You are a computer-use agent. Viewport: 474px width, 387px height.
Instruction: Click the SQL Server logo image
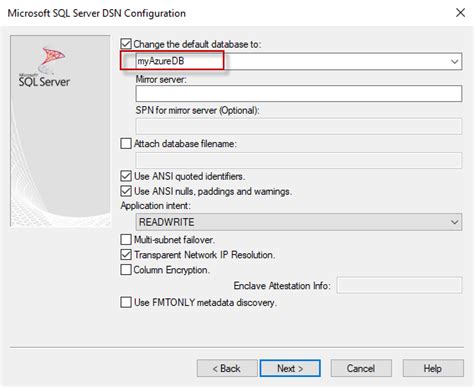click(45, 68)
